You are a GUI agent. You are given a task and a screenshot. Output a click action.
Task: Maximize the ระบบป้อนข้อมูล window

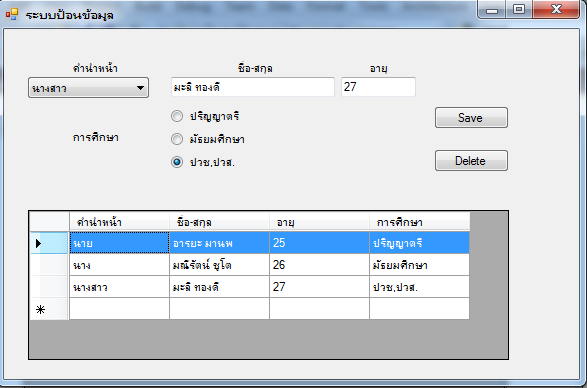click(x=519, y=9)
